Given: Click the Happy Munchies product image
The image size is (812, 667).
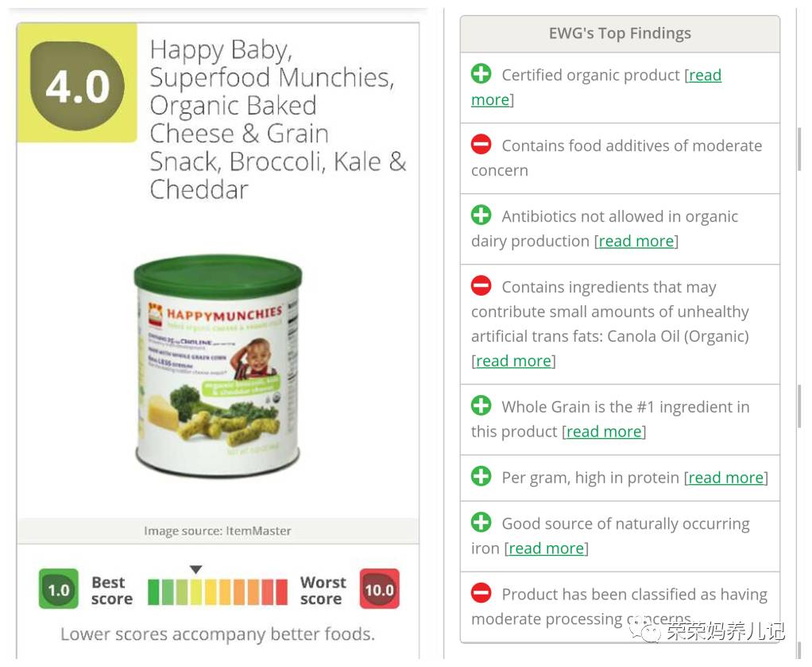Looking at the screenshot, I should (x=218, y=366).
